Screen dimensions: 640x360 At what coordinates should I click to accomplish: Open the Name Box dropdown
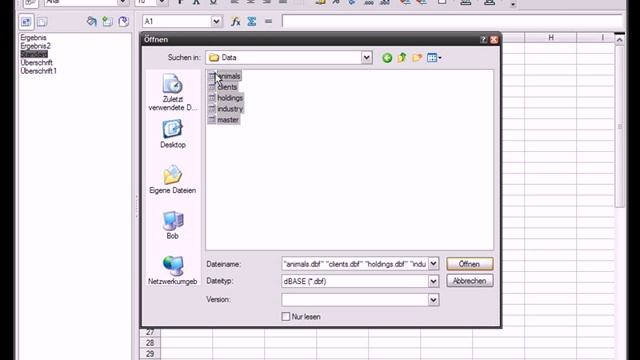[216, 21]
